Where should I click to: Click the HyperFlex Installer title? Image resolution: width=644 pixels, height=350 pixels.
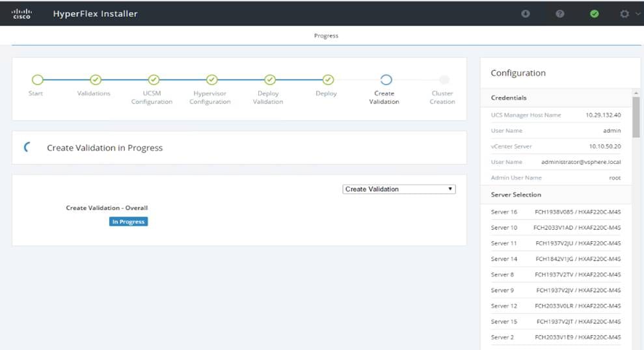(95, 14)
